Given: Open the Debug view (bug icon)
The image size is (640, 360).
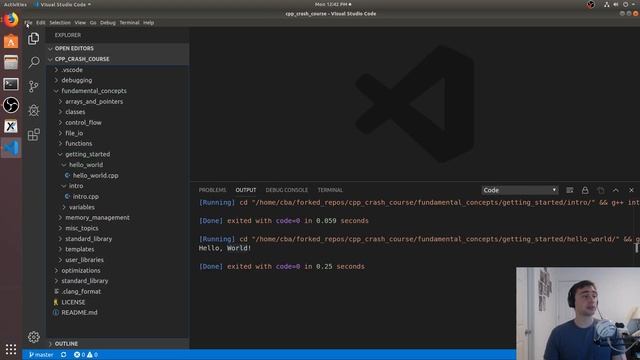Looking at the screenshot, I should coord(33,110).
